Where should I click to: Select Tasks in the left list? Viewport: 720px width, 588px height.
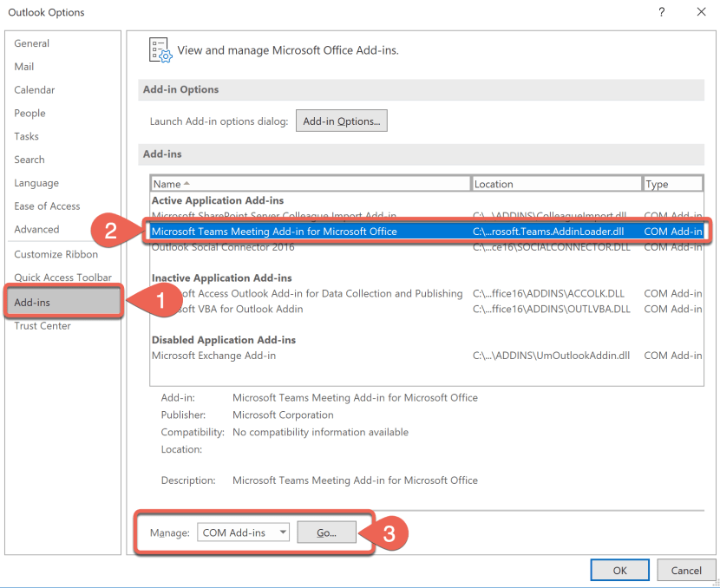coord(26,136)
